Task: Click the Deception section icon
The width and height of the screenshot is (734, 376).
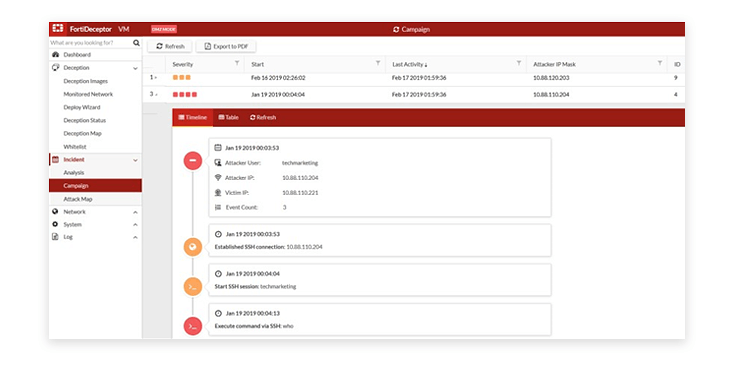Action: pyautogui.click(x=55, y=68)
